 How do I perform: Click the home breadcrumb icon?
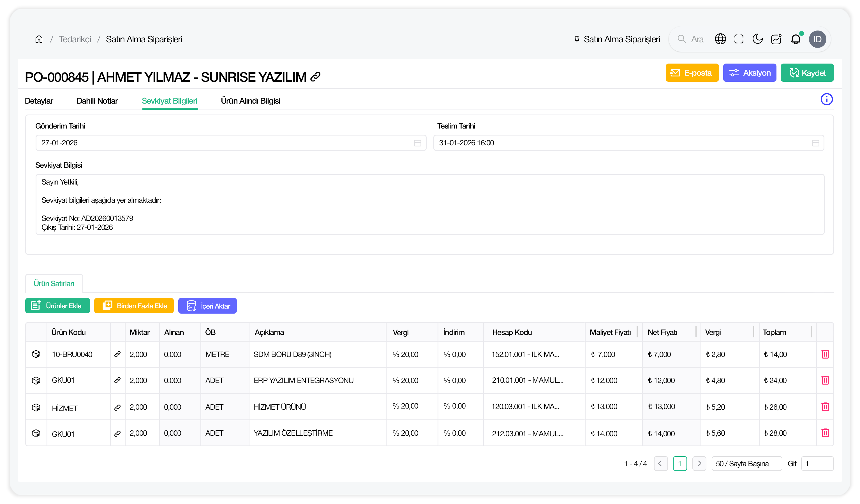(x=39, y=39)
